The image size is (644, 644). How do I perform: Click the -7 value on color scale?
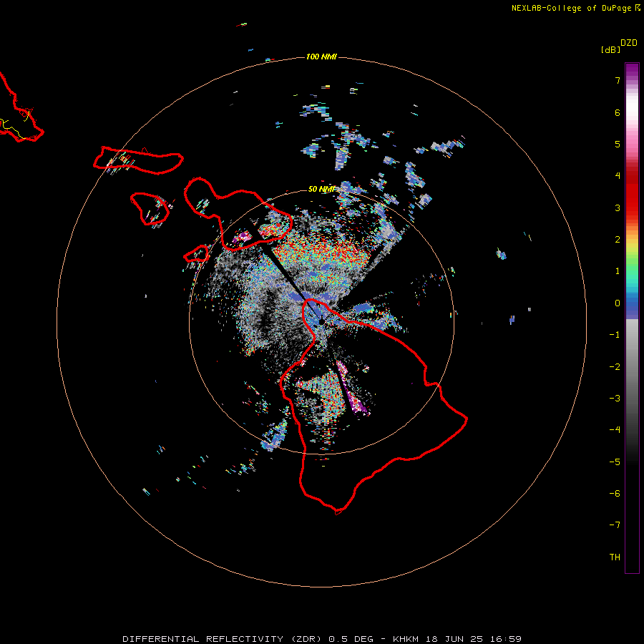tap(615, 525)
